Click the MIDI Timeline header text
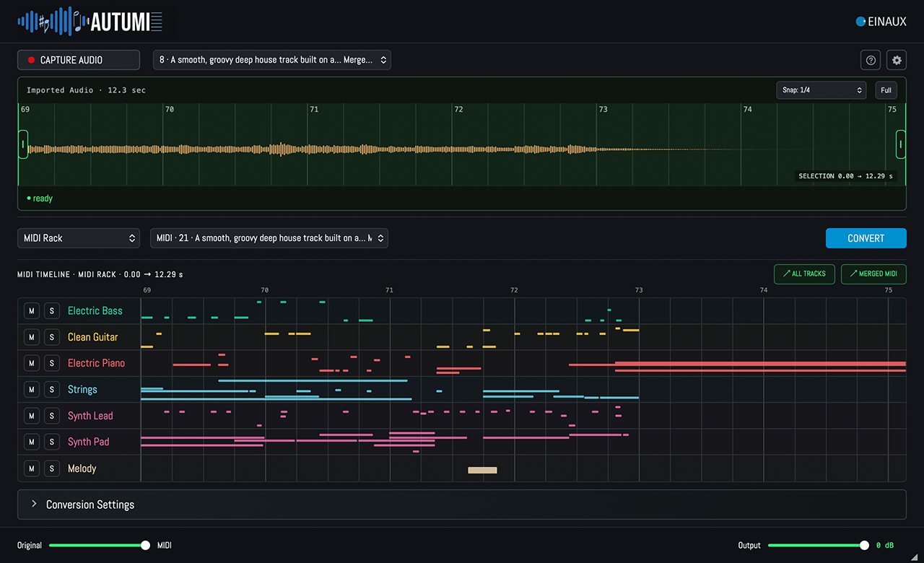This screenshot has height=563, width=924. 100,274
